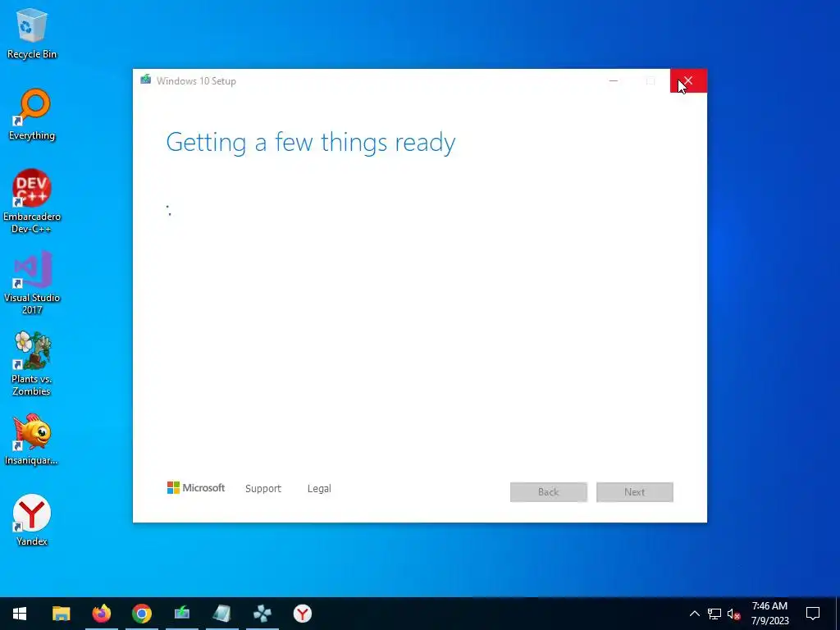Click the 'Getting a few things ready' heading
The image size is (840, 630).
click(x=311, y=143)
